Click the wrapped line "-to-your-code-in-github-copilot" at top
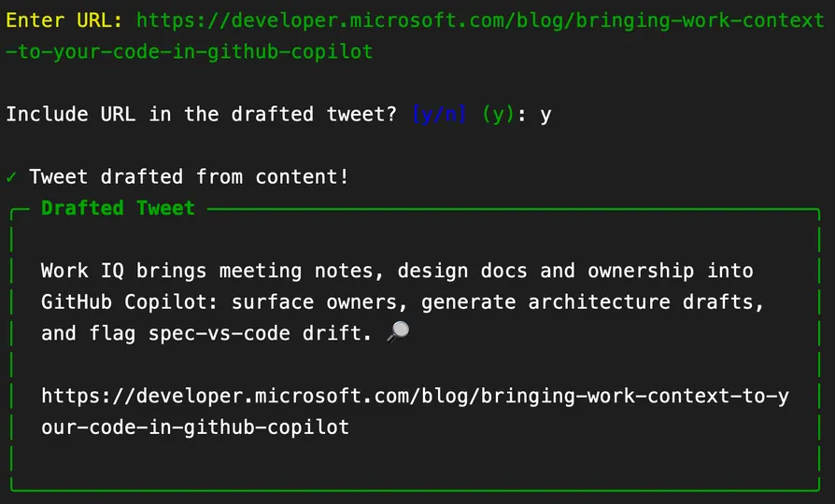 189,52
